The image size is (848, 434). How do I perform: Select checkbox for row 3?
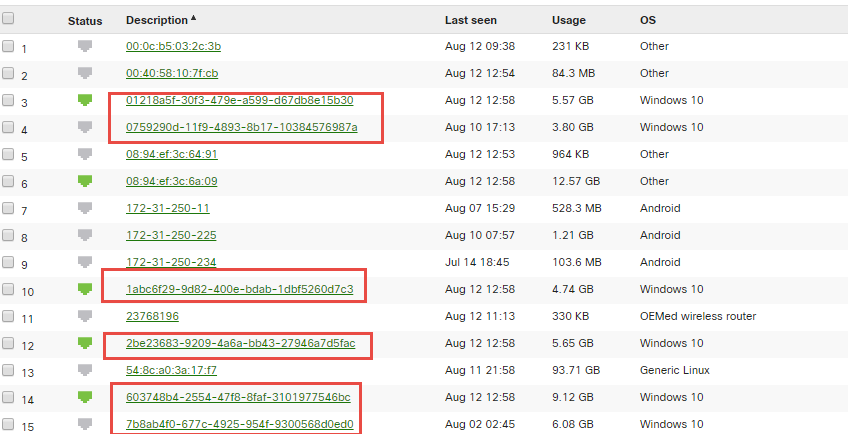pos(8,100)
